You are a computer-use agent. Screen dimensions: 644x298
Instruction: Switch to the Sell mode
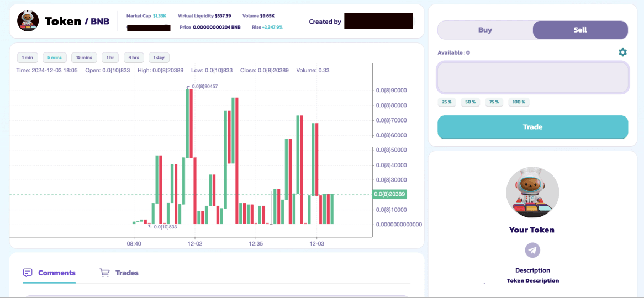[580, 30]
